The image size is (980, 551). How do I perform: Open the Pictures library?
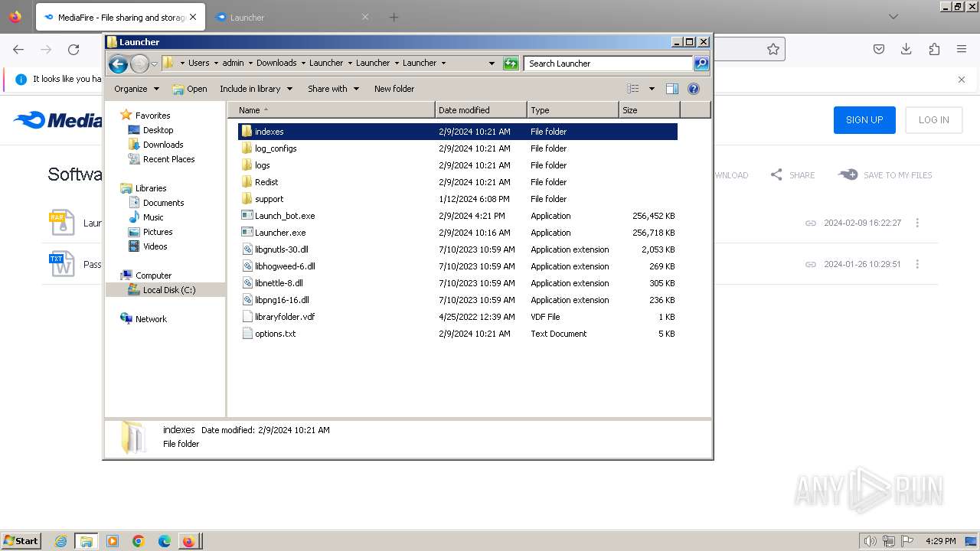point(158,232)
